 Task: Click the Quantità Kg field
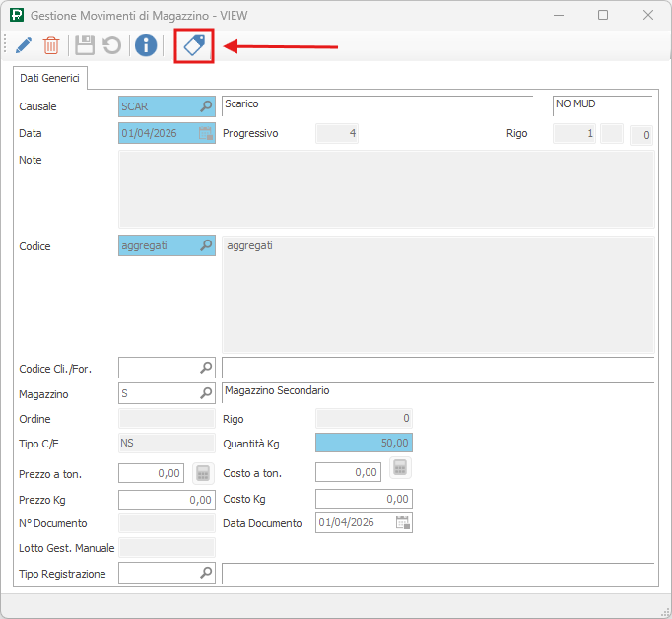pos(363,444)
